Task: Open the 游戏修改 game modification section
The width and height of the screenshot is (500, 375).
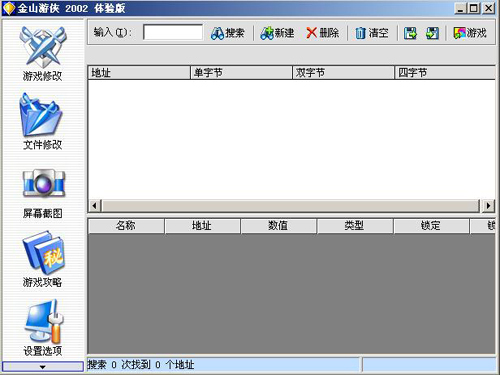Action: [42, 53]
